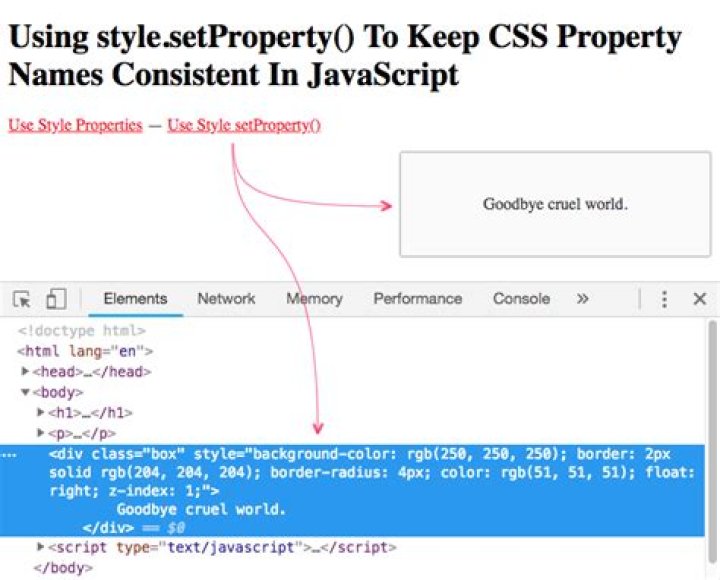Click the Goodbye cruel world text in the DOM tree
This screenshot has width=720, height=580.
click(201, 509)
